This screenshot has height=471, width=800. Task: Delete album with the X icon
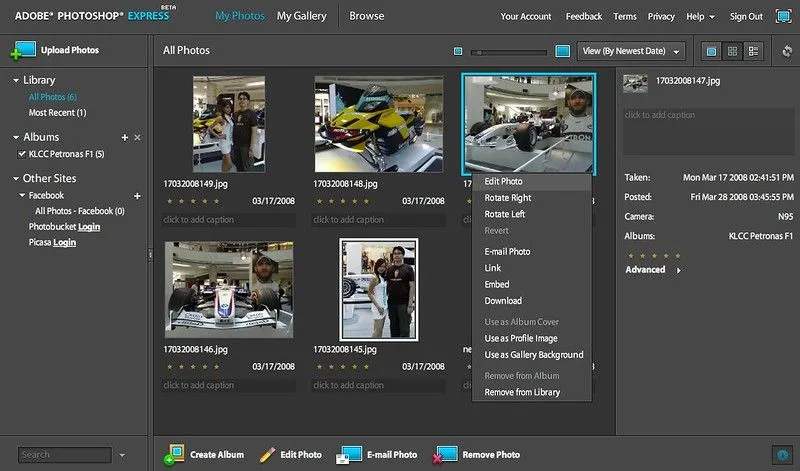coord(137,137)
